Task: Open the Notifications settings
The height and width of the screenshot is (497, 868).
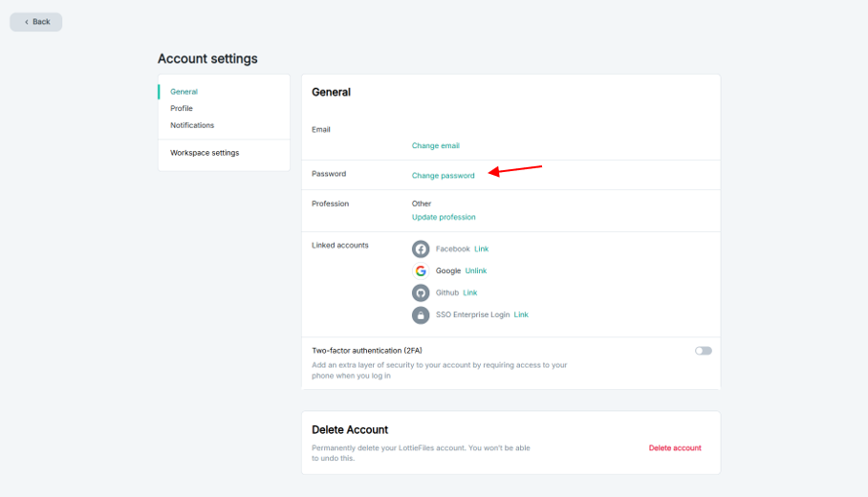Action: [192, 125]
